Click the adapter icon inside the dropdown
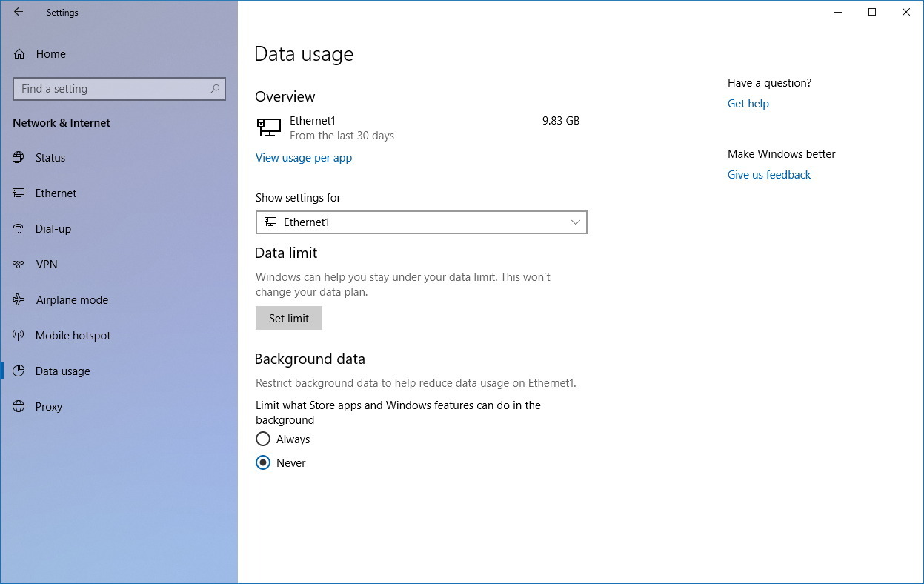This screenshot has width=924, height=584. (270, 222)
